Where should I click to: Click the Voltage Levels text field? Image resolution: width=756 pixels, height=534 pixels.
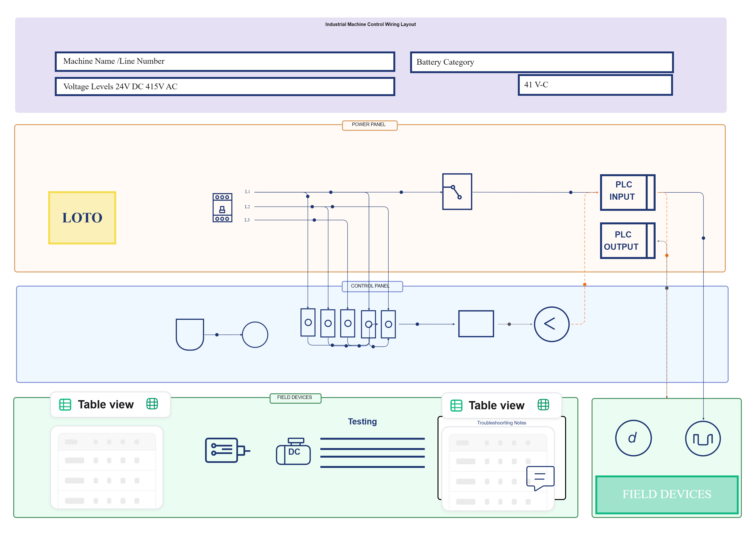[225, 87]
